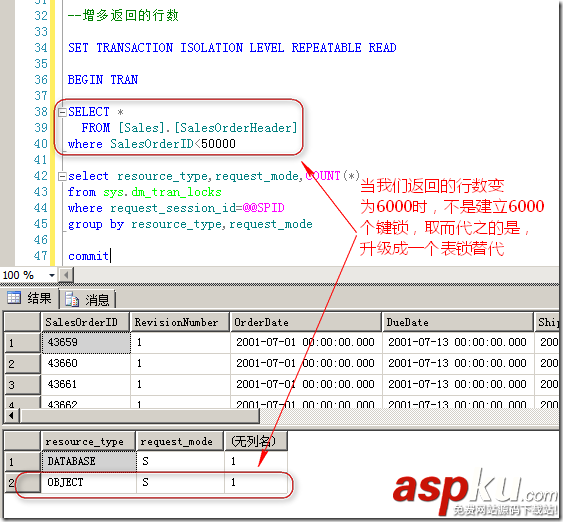Select cell 43659 in SalesOrderID column

86,343
